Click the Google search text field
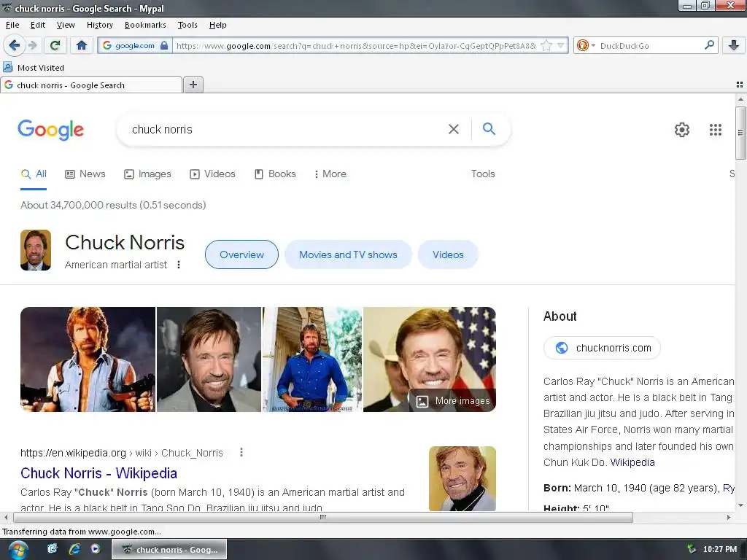The height and width of the screenshot is (560, 747). click(286, 129)
